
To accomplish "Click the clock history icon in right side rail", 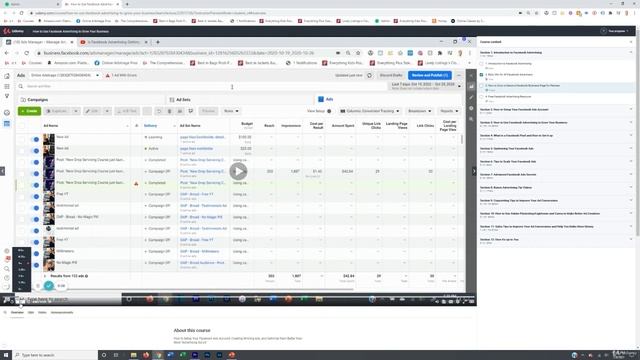I will pos(471,108).
